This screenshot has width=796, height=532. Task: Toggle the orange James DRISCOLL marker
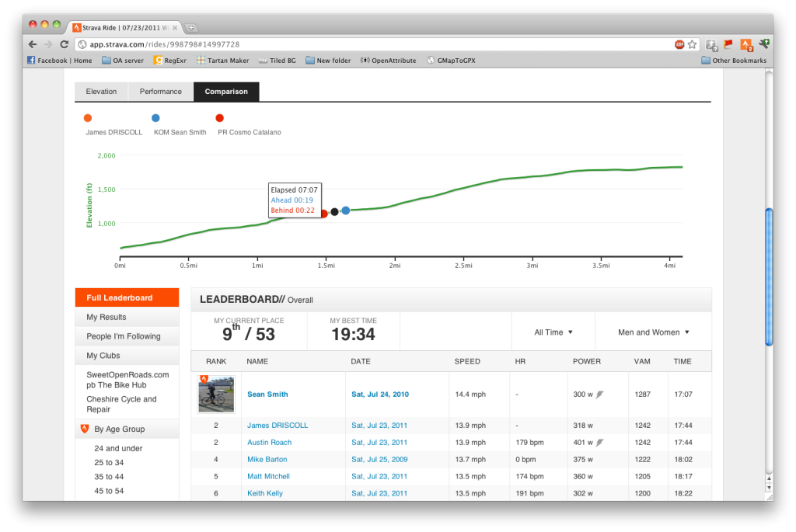87,118
